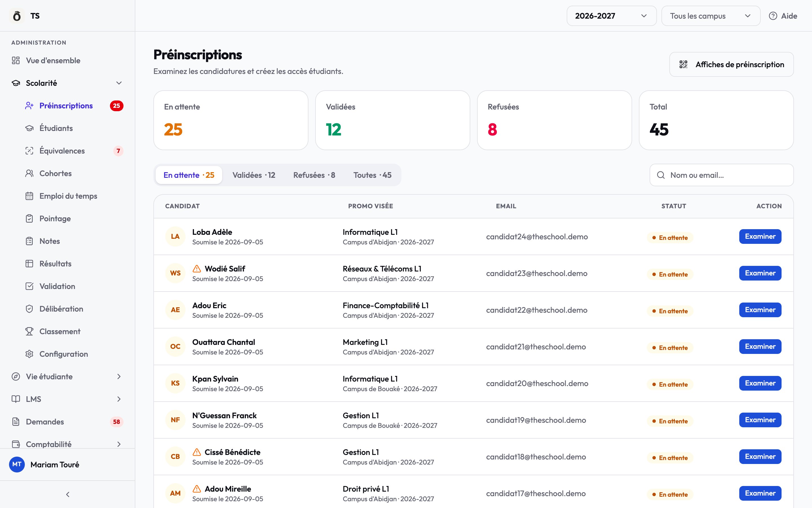Examine Adou Mireille's application

pyautogui.click(x=760, y=493)
